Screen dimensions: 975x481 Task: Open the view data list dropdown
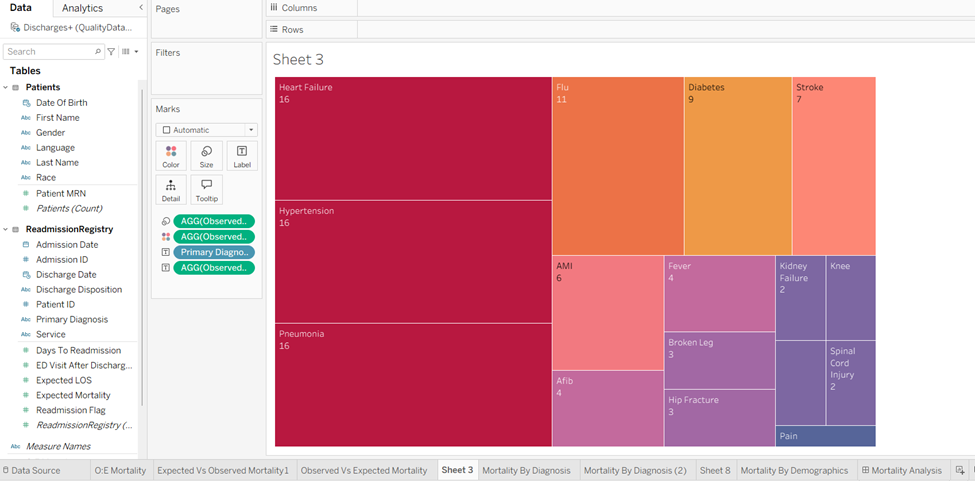(x=130, y=52)
